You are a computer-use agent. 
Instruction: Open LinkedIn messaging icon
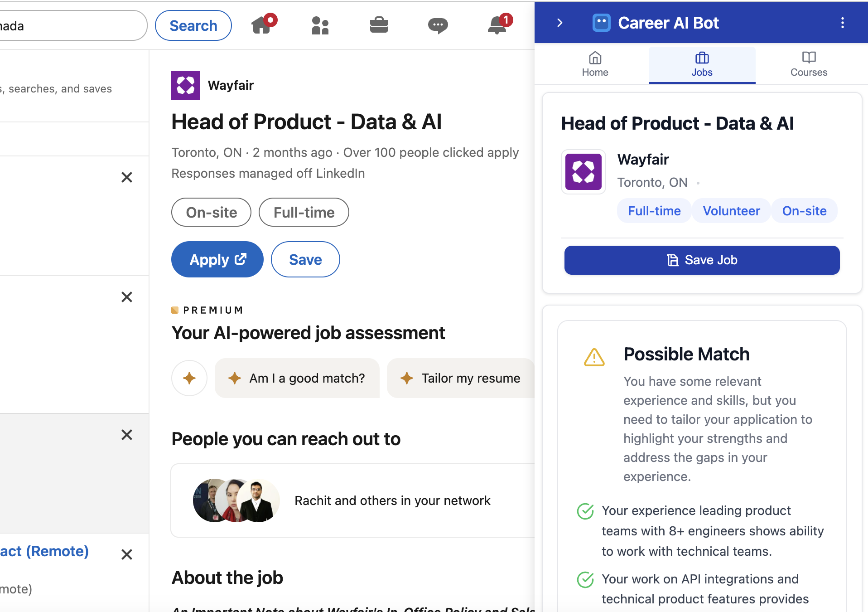[x=438, y=26]
